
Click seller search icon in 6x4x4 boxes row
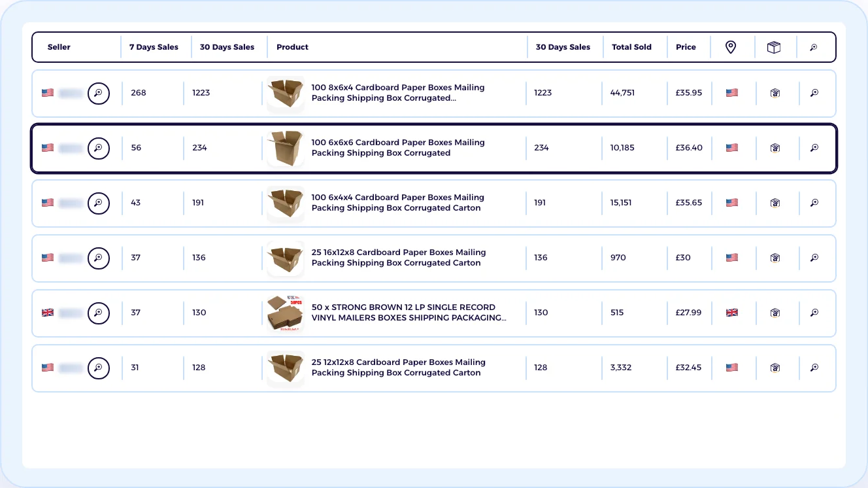click(99, 203)
